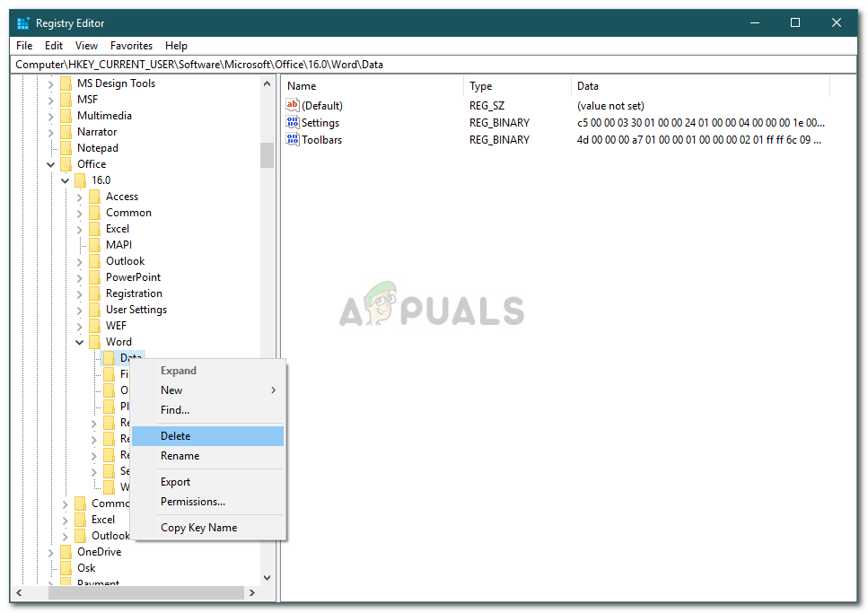Select the Outlook key under 16.0
Screen dimensions: 868x613
tap(125, 261)
